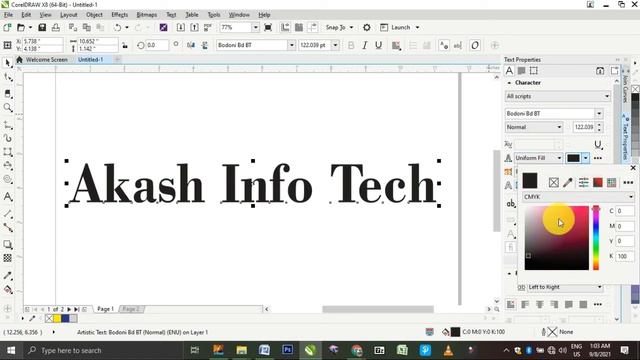This screenshot has width=640, height=360.
Task: Click inside the color gradient picker
Action: [x=557, y=238]
